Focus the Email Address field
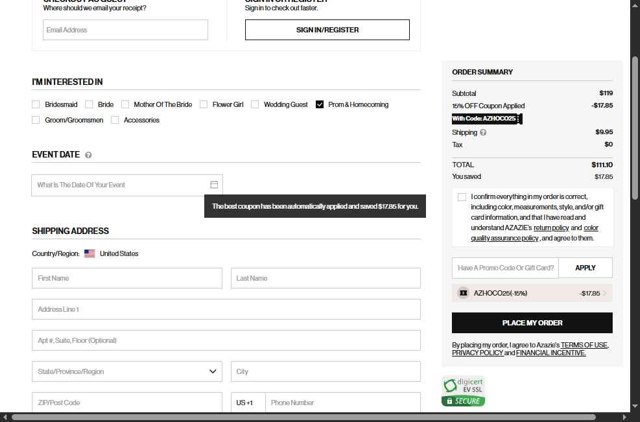Image resolution: width=640 pixels, height=422 pixels. pos(125,30)
